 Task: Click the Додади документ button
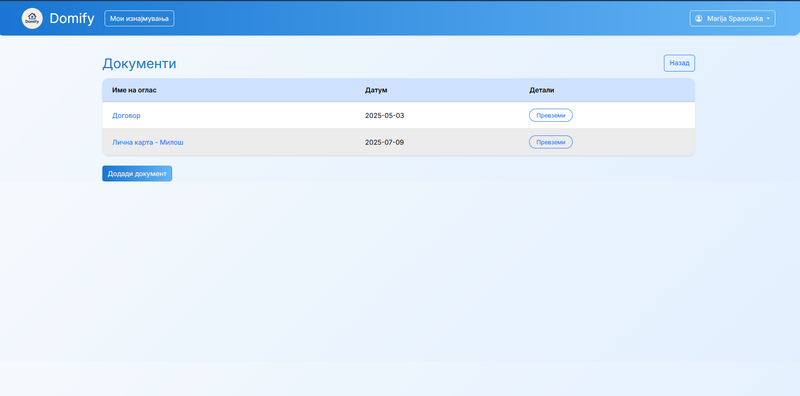(137, 174)
